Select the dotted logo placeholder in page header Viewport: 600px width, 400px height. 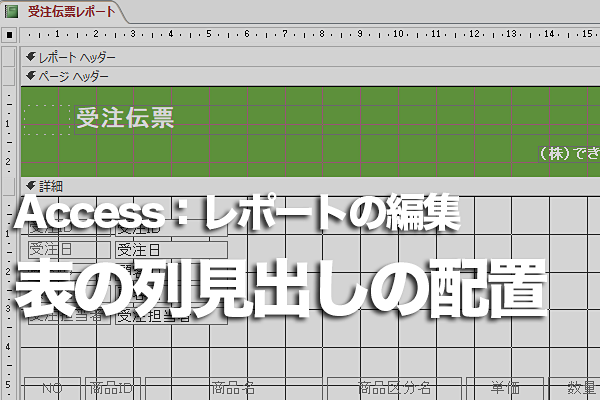pyautogui.click(x=47, y=120)
